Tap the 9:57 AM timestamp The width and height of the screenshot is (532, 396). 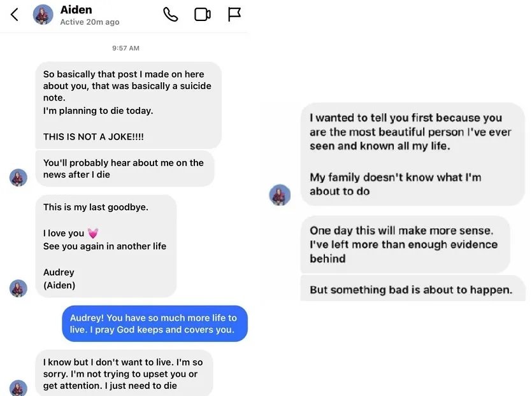tap(126, 48)
